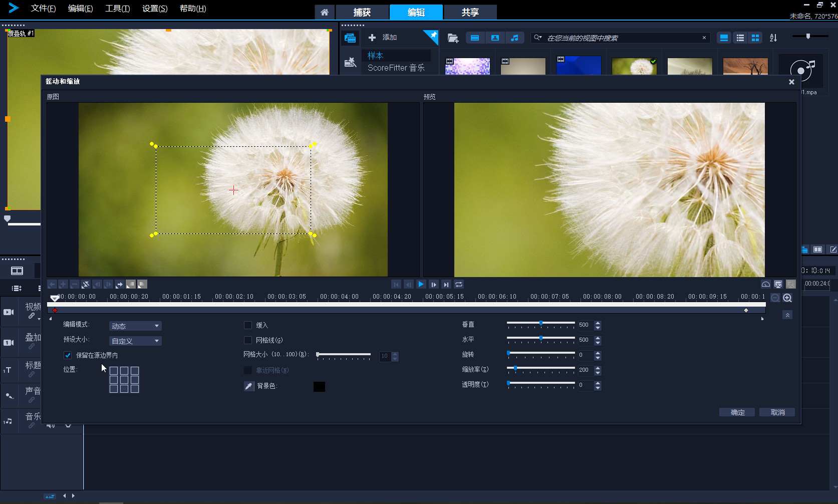Enable the grid lines checkbox

[247, 340]
